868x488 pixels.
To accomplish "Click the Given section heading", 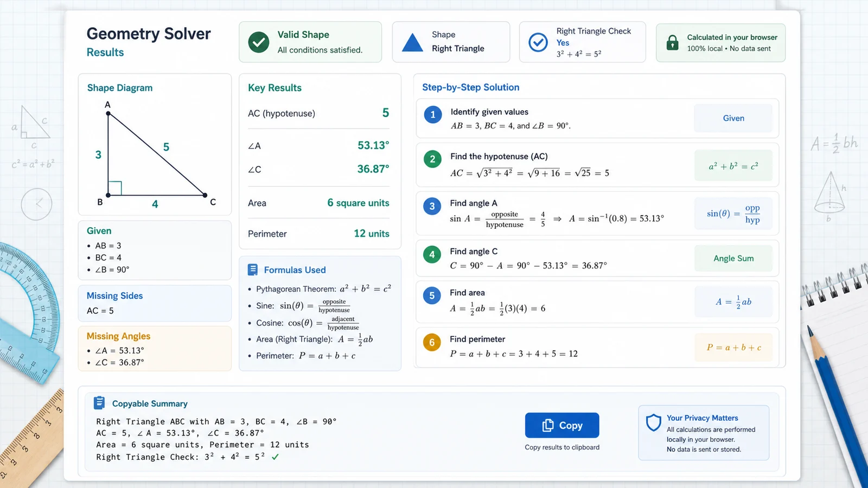I will 99,231.
